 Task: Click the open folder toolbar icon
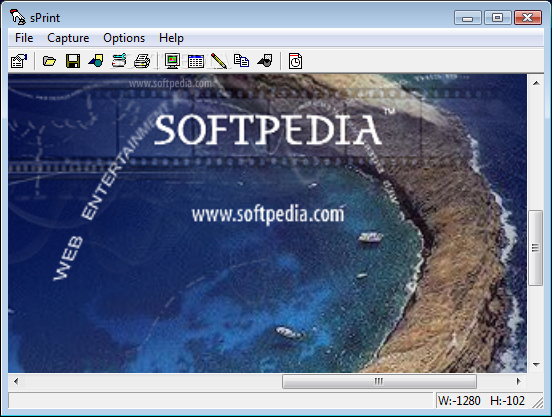pyautogui.click(x=49, y=61)
